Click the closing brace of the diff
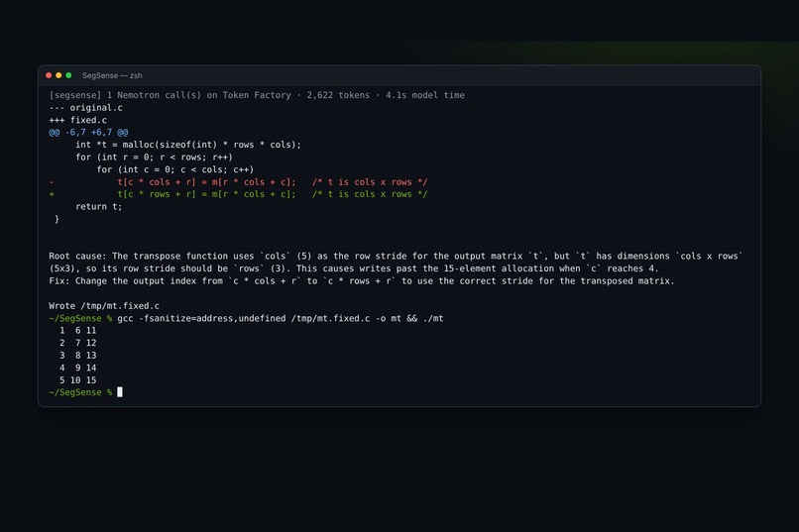The width and height of the screenshot is (799, 532). pyautogui.click(x=57, y=219)
